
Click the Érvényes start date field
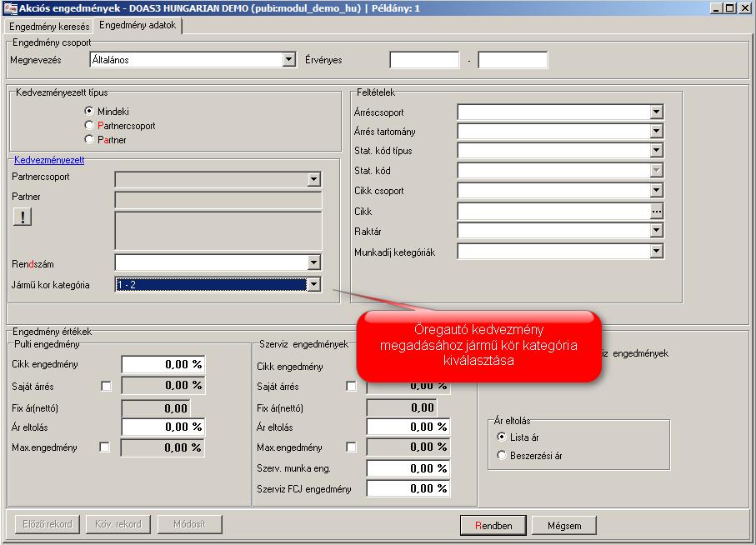point(424,60)
